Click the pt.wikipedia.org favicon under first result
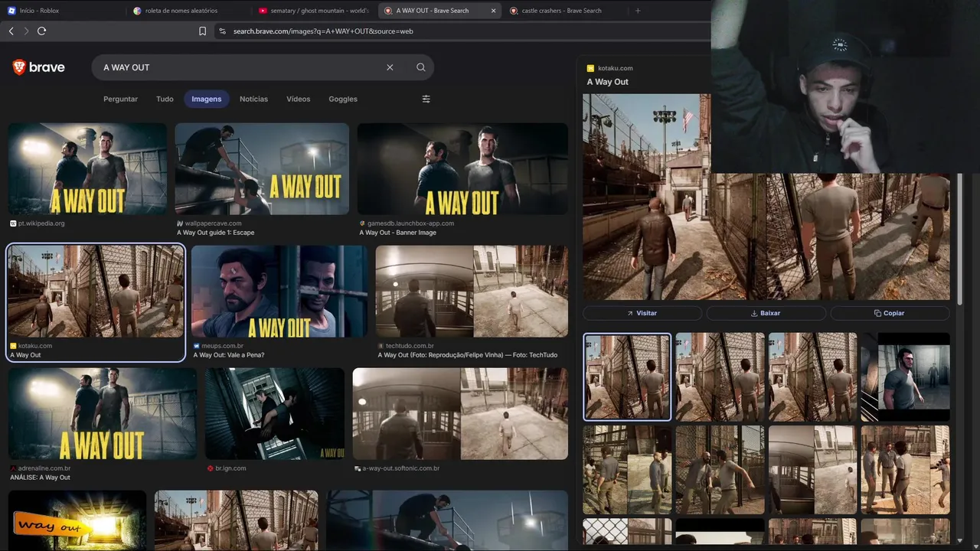Image resolution: width=980 pixels, height=551 pixels. [13, 223]
